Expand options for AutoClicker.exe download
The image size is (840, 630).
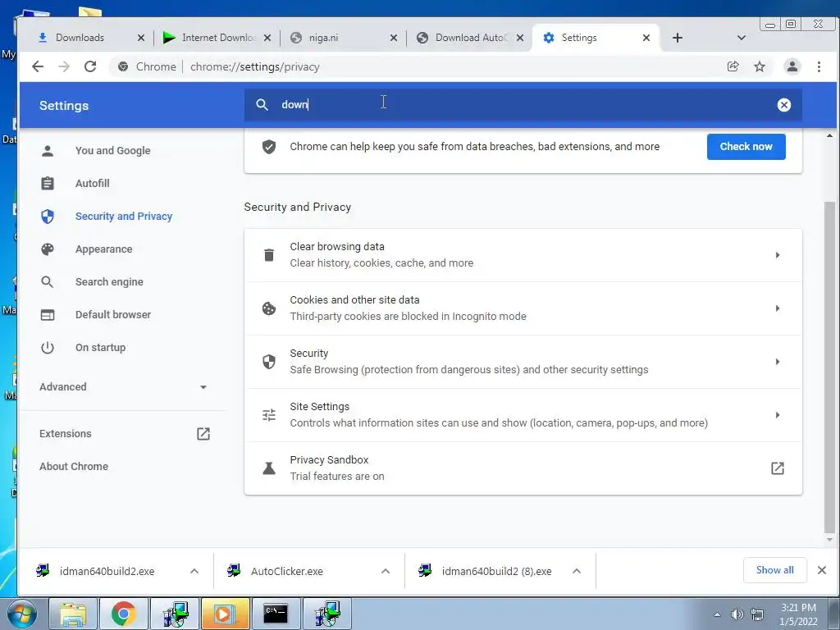tap(386, 571)
